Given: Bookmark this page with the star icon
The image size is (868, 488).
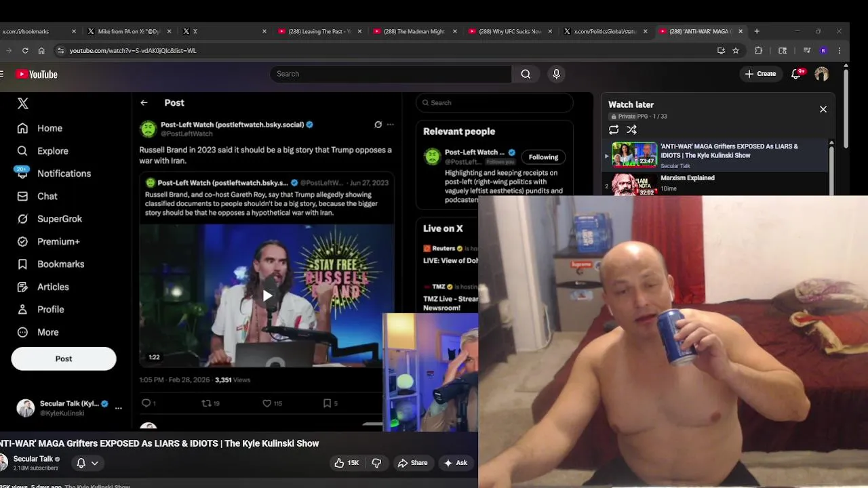Looking at the screenshot, I should (x=736, y=50).
